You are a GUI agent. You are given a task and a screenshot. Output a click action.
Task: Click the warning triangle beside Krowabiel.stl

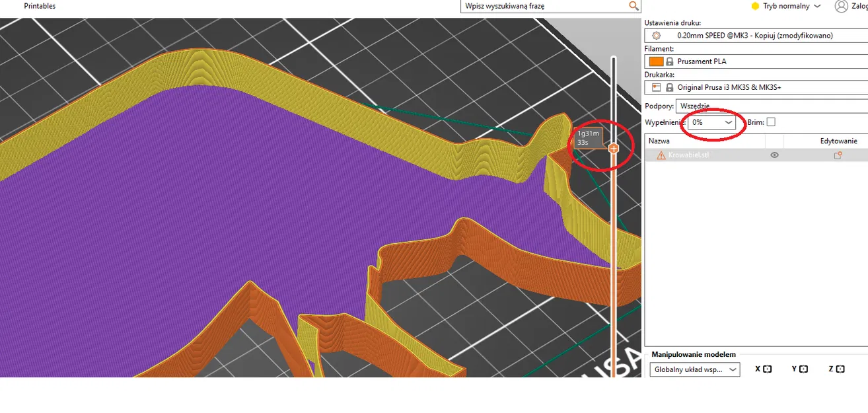tap(661, 155)
